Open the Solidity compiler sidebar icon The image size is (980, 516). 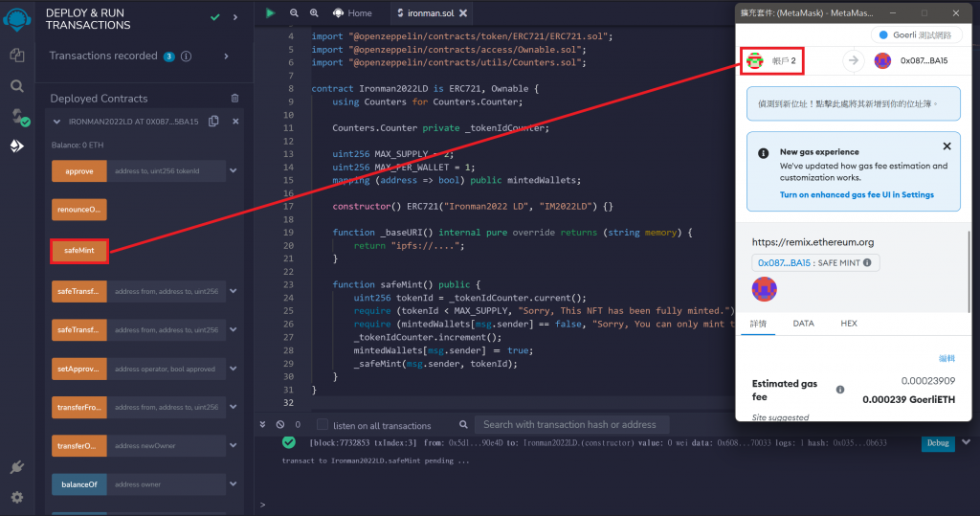(19, 117)
